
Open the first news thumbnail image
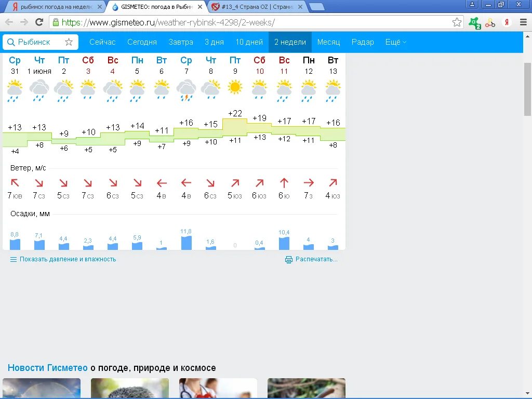click(x=42, y=388)
